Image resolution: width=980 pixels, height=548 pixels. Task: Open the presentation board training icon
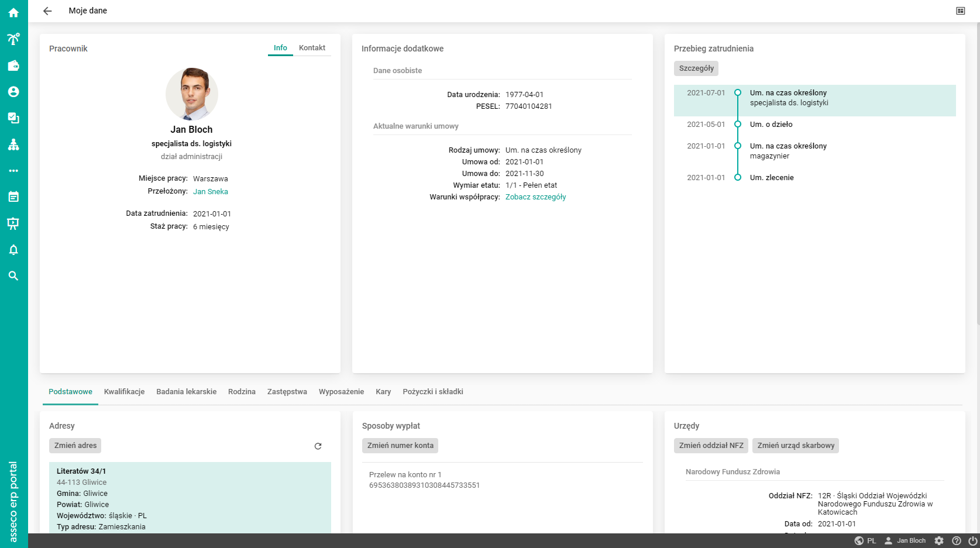click(13, 223)
